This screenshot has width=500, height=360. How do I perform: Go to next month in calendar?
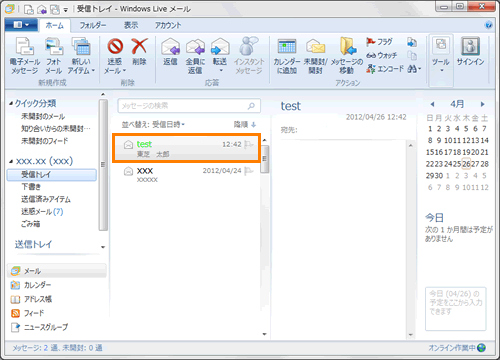pos(482,104)
